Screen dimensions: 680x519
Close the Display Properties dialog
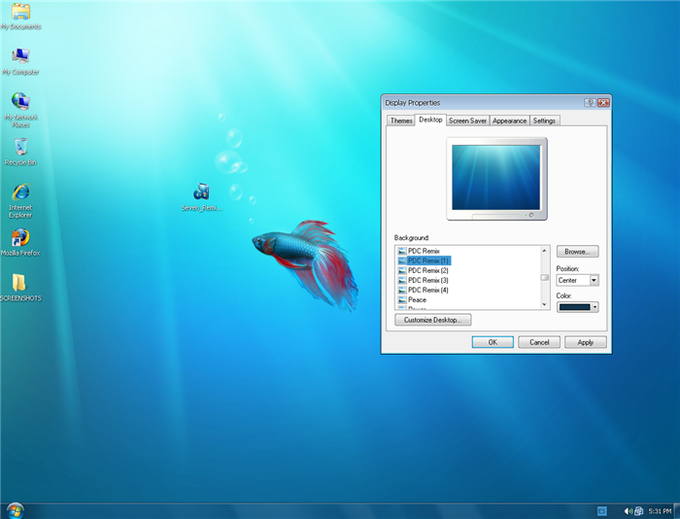[x=604, y=103]
